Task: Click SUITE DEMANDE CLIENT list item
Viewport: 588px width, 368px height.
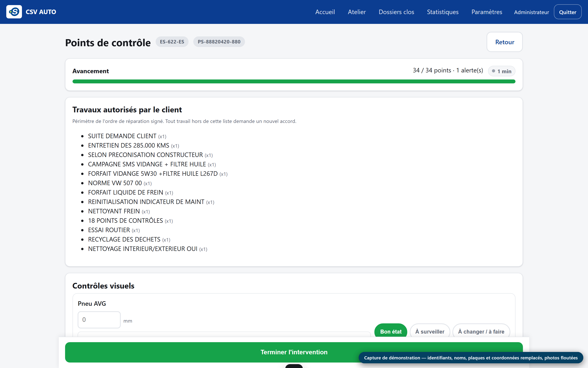Action: click(x=127, y=136)
